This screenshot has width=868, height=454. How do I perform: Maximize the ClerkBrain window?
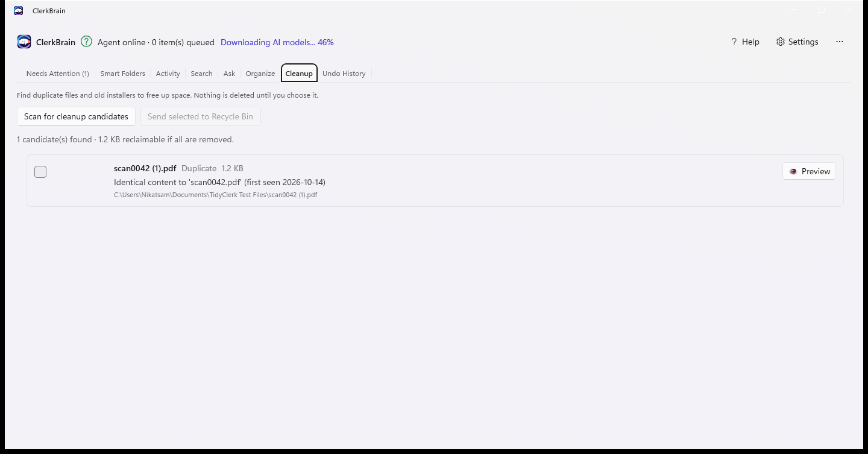point(822,10)
